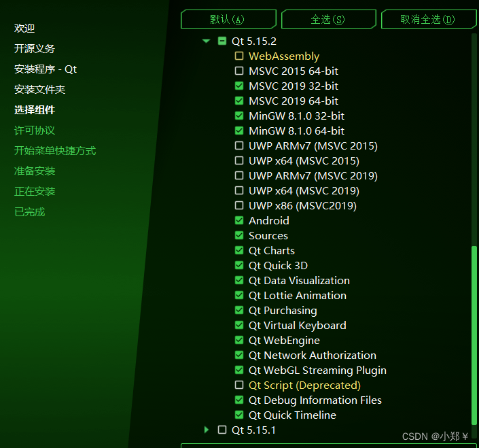Toggle the Qt 5.15.2 partial checkbox

coord(222,41)
